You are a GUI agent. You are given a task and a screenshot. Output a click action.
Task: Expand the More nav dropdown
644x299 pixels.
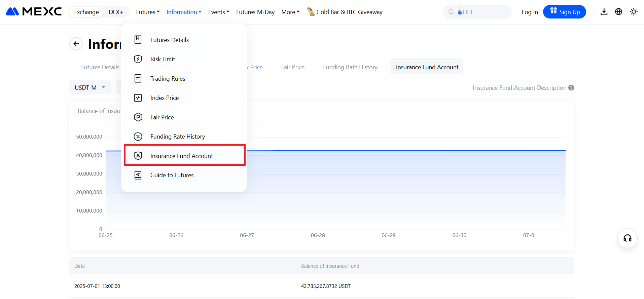(290, 12)
